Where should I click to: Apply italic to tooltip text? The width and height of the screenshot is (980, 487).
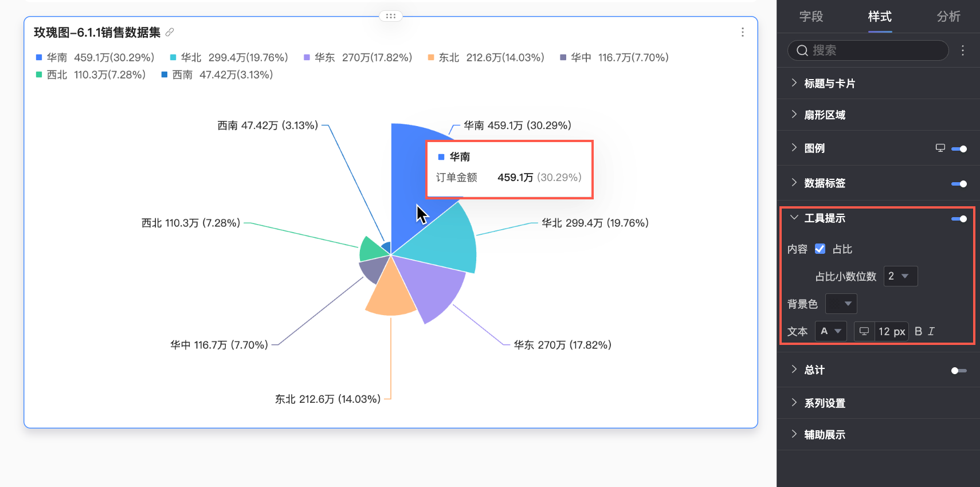(x=931, y=331)
